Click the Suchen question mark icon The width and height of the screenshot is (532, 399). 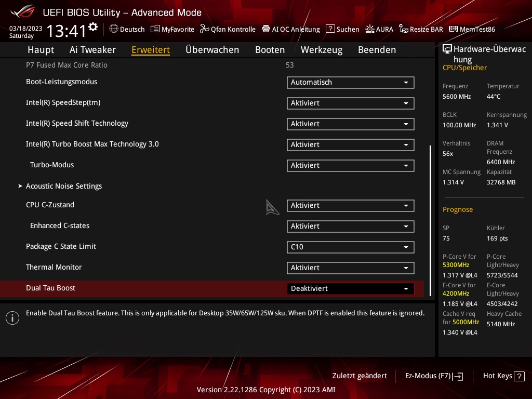[330, 29]
